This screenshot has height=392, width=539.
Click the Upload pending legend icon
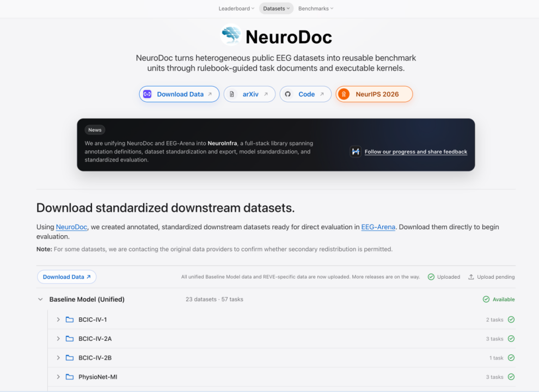click(x=471, y=277)
